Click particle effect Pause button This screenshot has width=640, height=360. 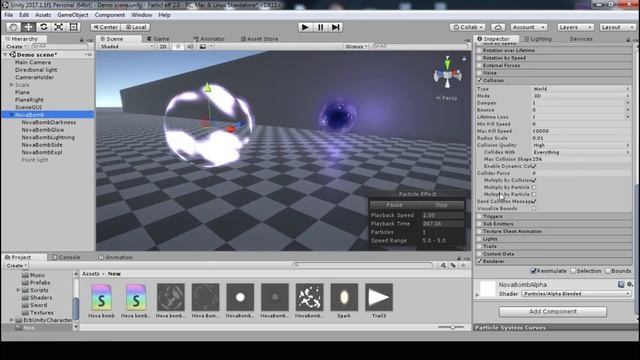coord(394,205)
